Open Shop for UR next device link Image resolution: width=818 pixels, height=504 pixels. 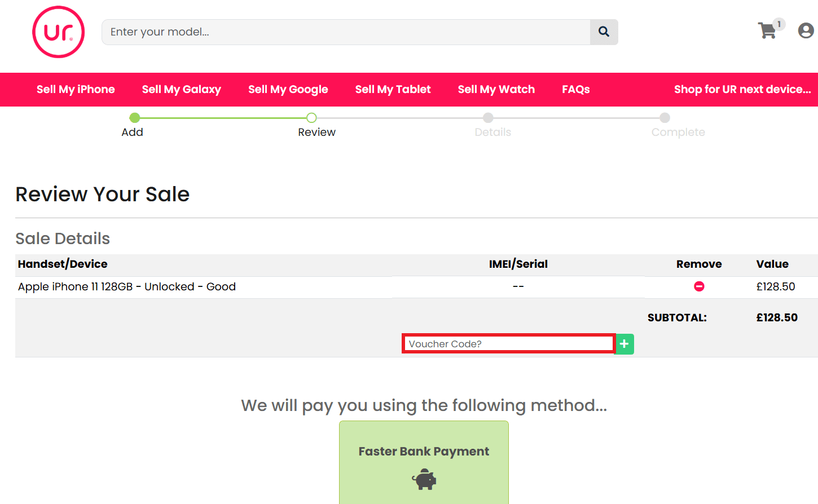click(x=742, y=89)
